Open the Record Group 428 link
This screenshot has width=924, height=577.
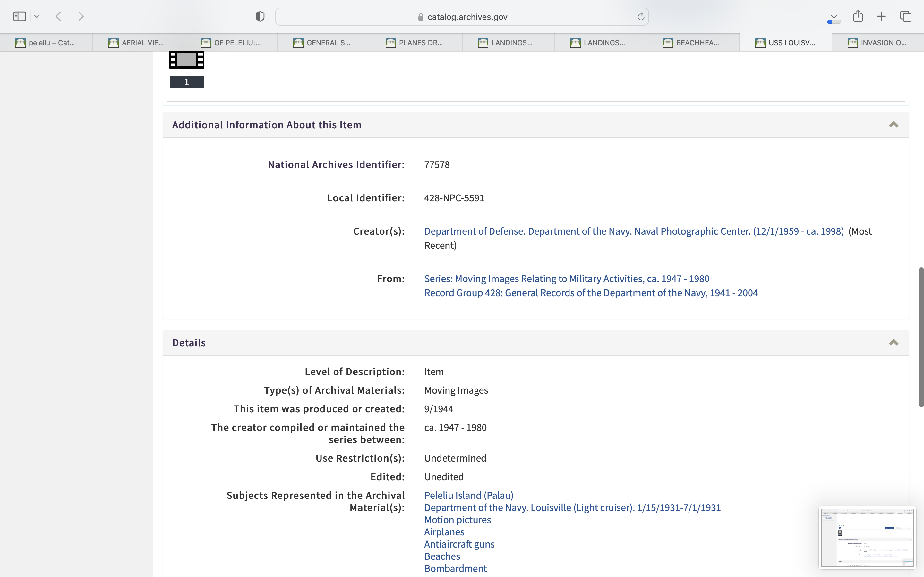pyautogui.click(x=591, y=293)
